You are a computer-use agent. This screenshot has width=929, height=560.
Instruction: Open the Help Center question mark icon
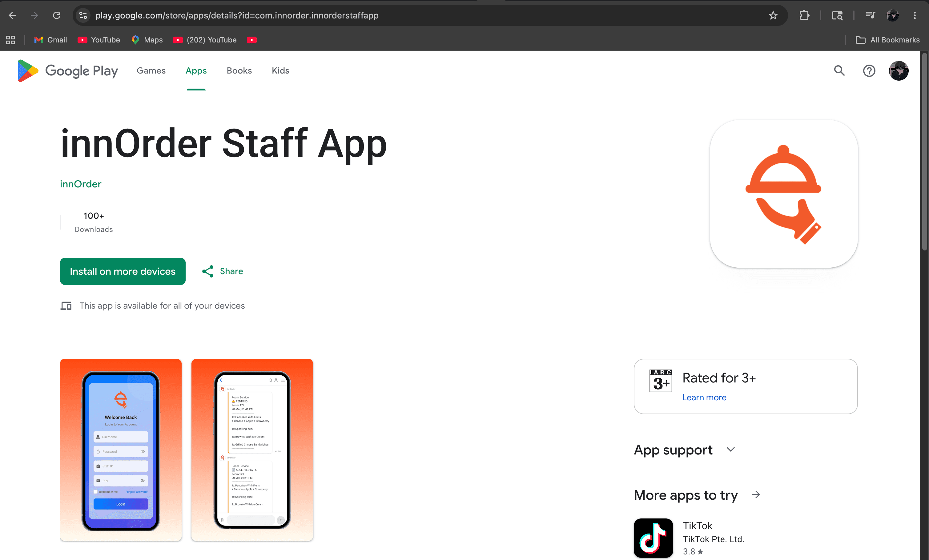pos(869,71)
